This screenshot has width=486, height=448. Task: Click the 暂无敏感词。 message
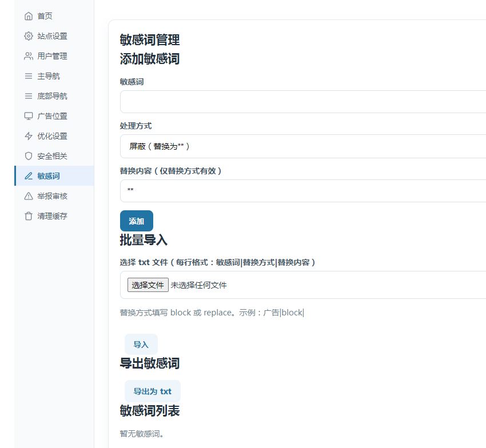click(x=142, y=434)
